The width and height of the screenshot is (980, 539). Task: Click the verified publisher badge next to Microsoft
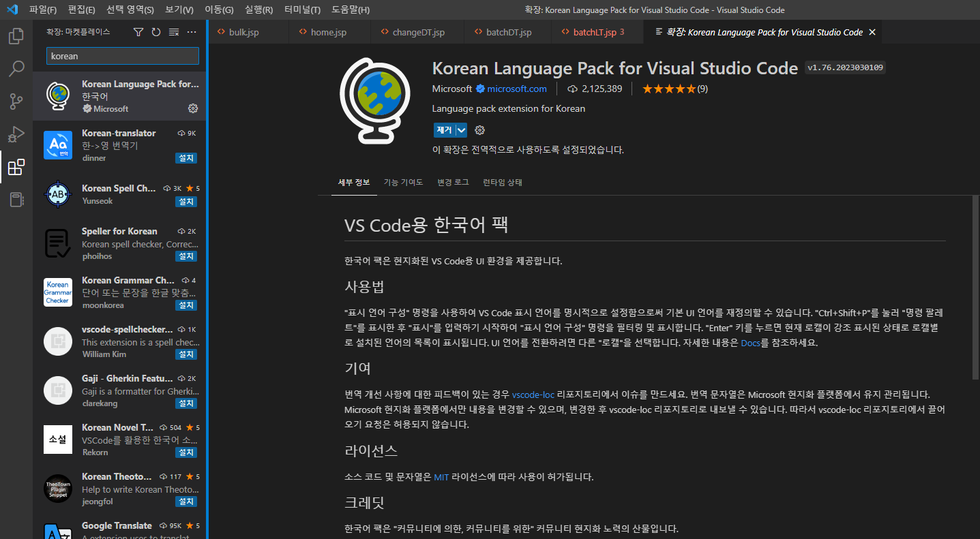click(x=480, y=89)
